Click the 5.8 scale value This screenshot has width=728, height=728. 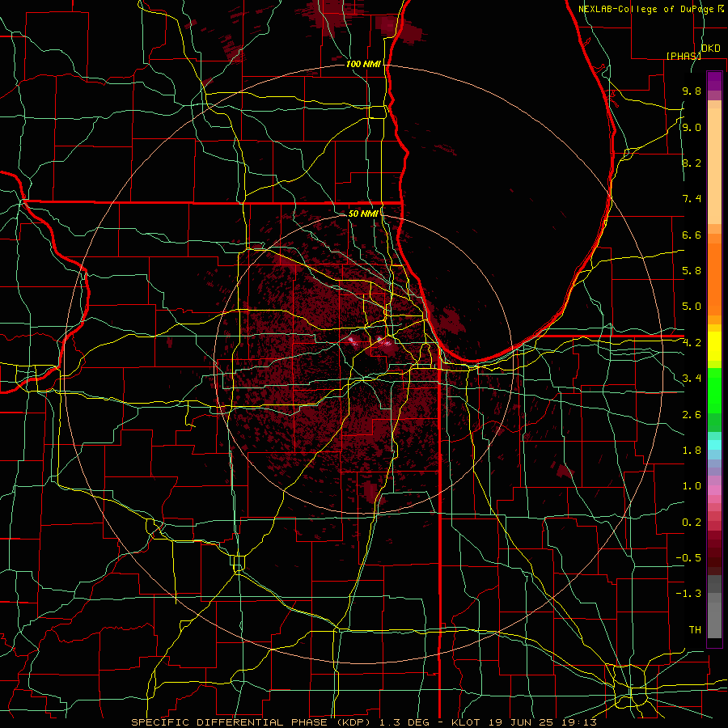(692, 271)
